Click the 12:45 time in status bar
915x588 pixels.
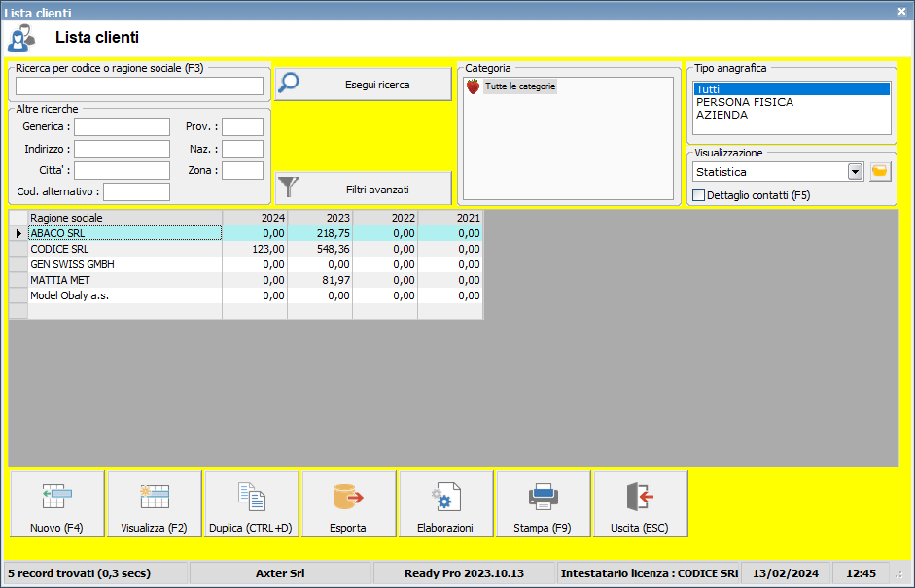pos(861,573)
